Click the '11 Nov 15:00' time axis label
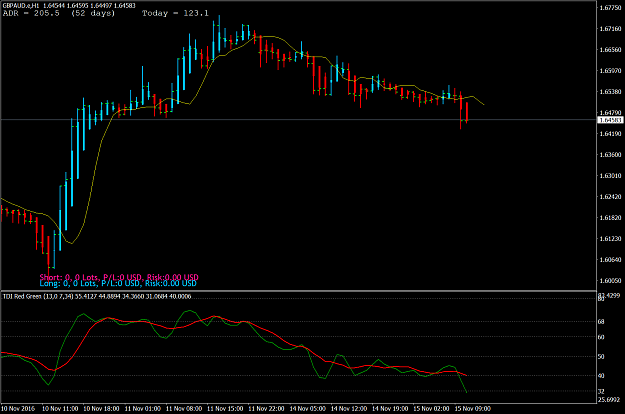This screenshot has height=414, width=625. 225,409
